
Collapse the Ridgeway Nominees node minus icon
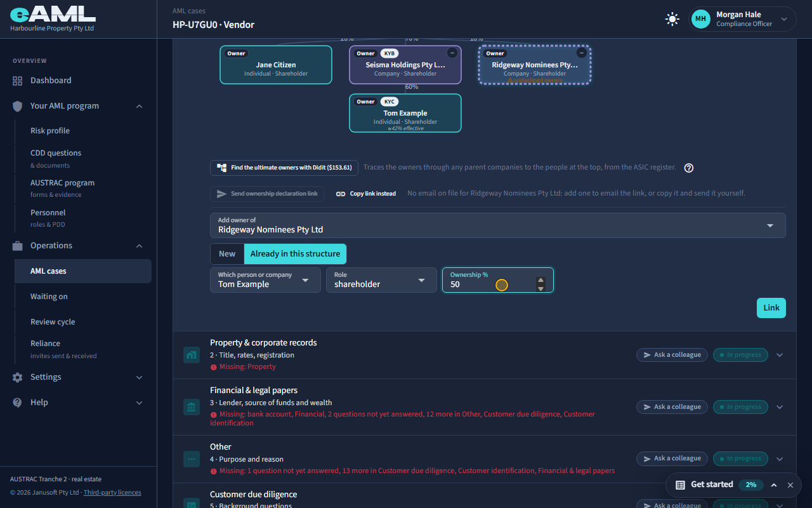(x=581, y=53)
